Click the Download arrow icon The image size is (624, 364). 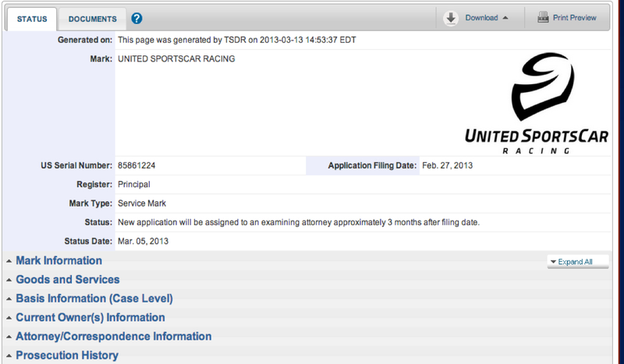pos(451,18)
